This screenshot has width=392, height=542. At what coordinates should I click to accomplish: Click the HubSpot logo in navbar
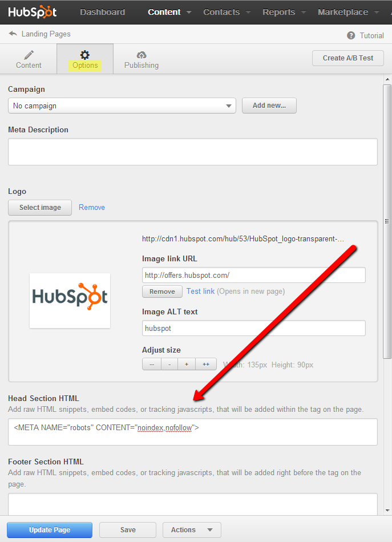pyautogui.click(x=32, y=12)
